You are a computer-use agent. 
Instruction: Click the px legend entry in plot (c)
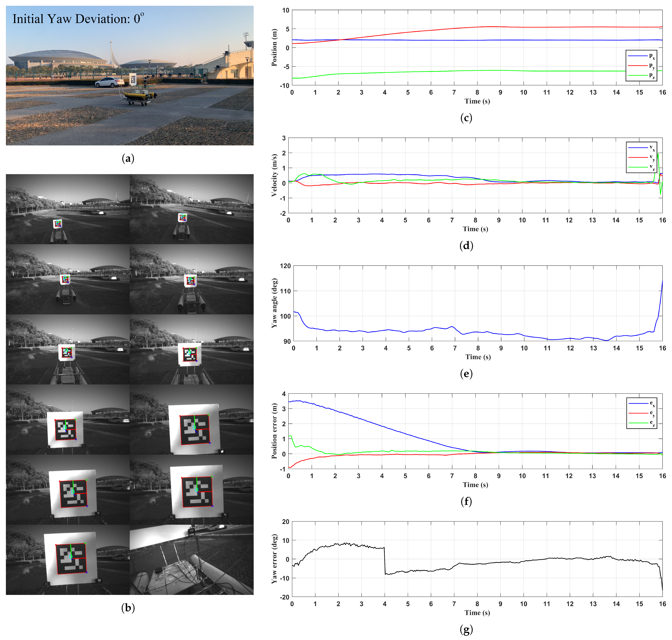[641, 56]
